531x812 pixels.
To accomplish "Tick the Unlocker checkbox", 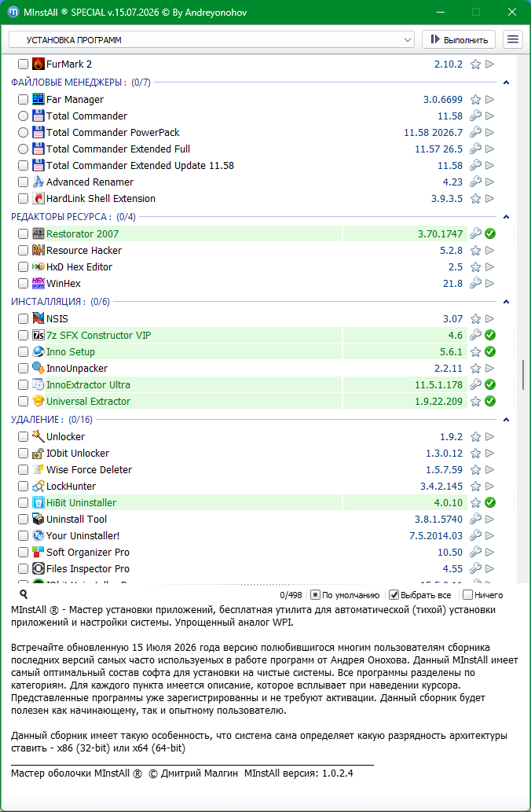I will coord(23,436).
